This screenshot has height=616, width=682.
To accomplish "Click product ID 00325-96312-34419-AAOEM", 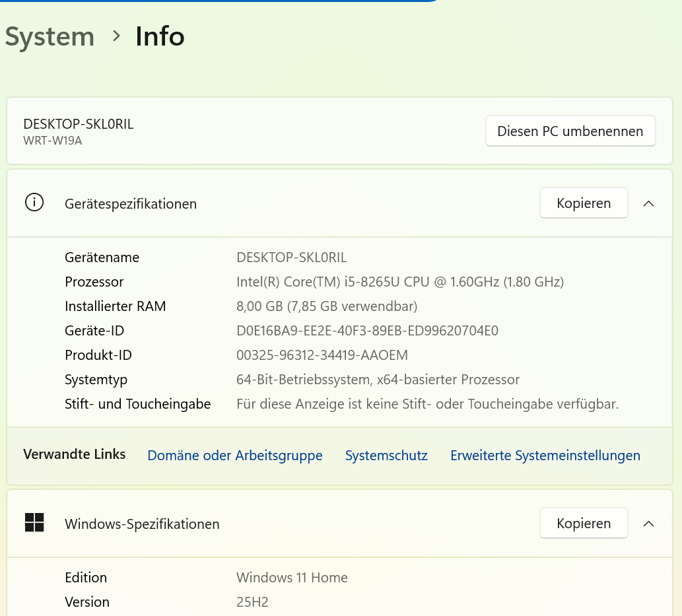I will 322,355.
